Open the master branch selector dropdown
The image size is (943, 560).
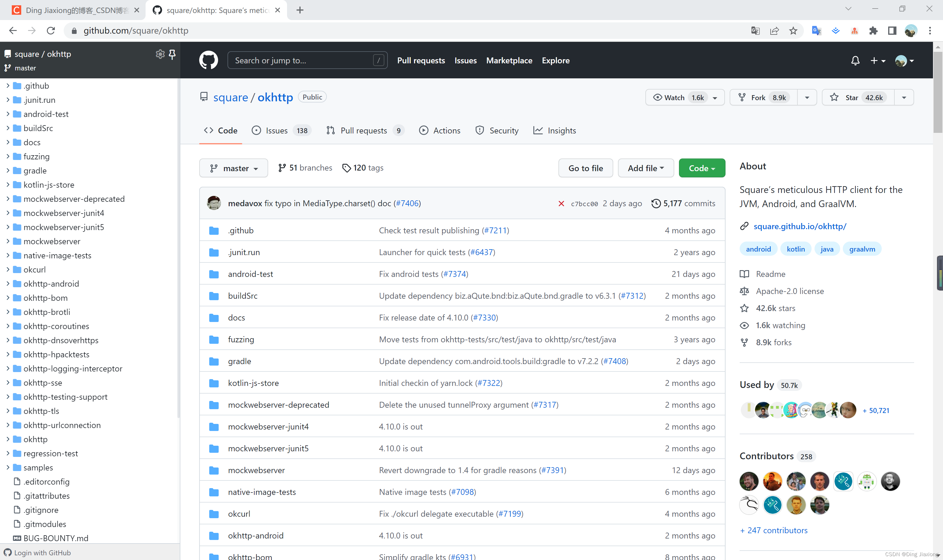(x=234, y=168)
